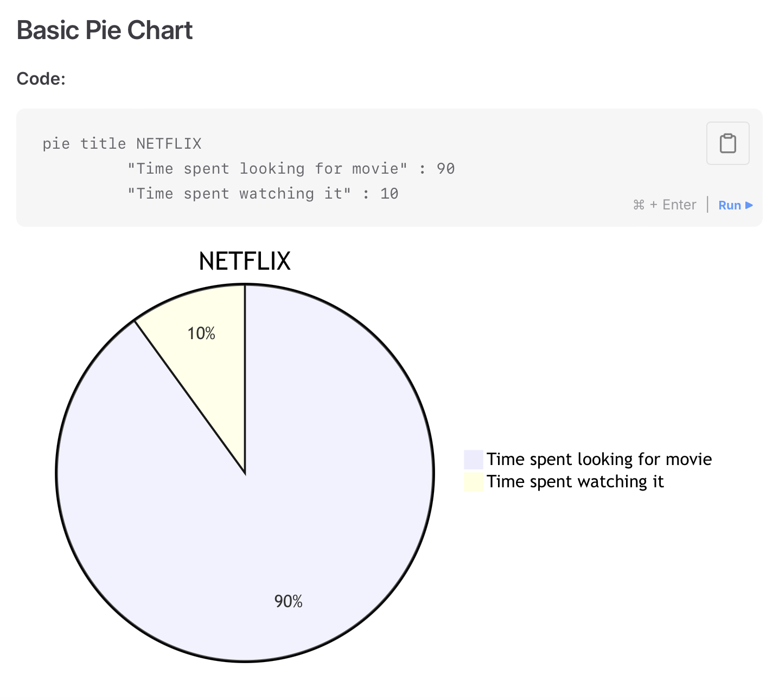The image size is (779, 700).
Task: Click the 90% label in the pie
Action: click(288, 601)
